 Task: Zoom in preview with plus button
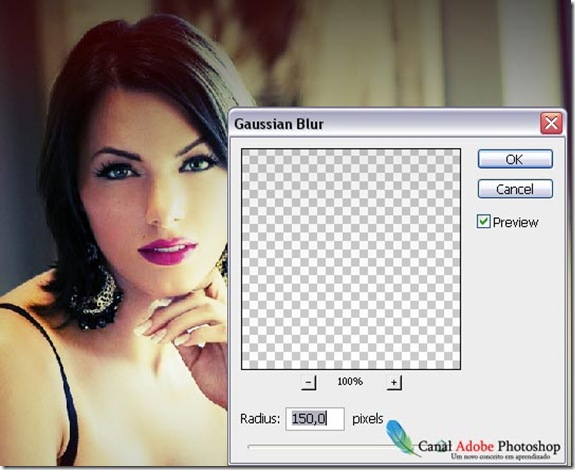click(x=394, y=382)
